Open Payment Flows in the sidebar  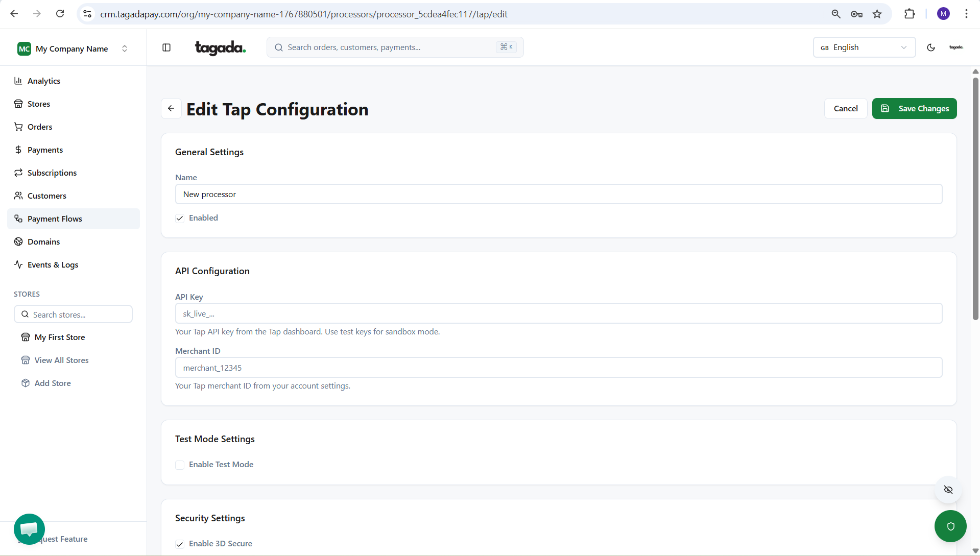(55, 219)
